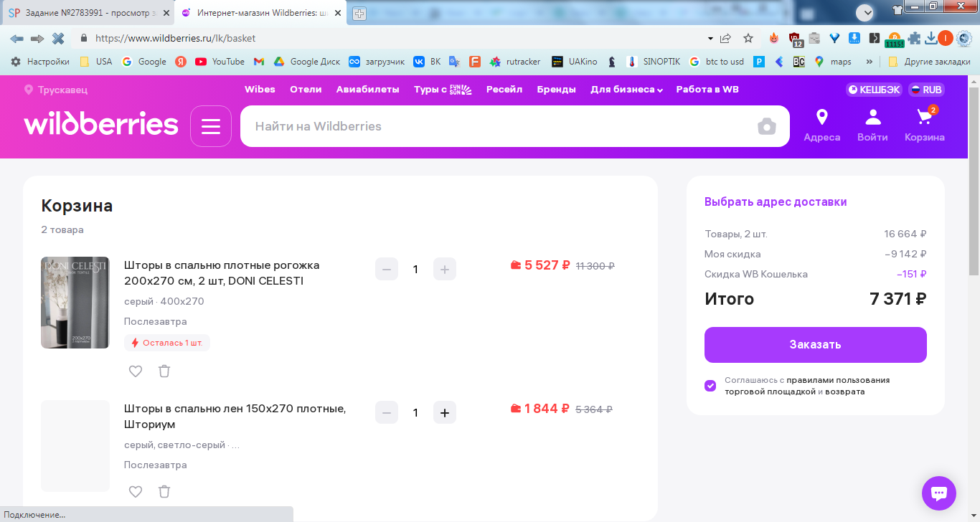Open the Адреса pickup points icon
980x522 pixels.
pos(822,125)
